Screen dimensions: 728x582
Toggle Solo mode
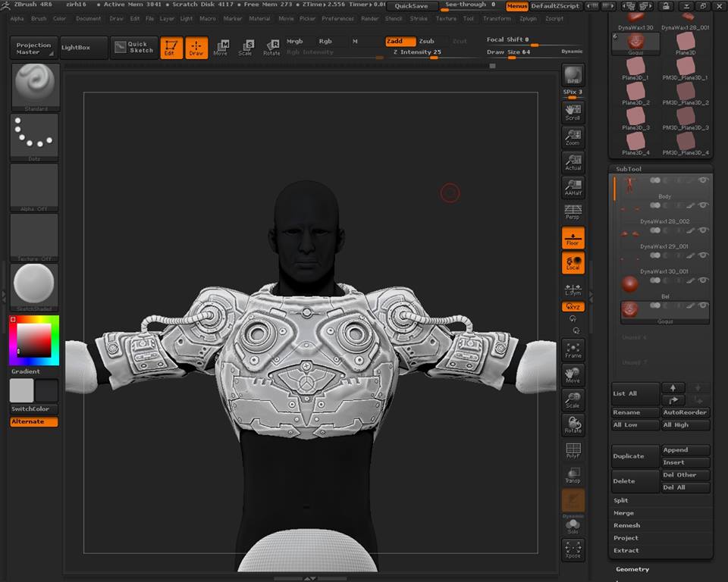tap(573, 527)
